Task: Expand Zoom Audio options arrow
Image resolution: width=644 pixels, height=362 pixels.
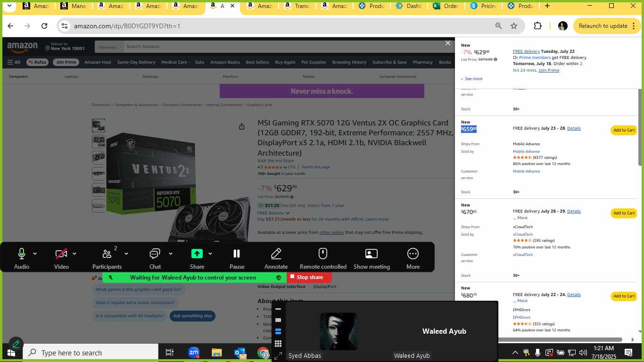Action: click(35, 254)
